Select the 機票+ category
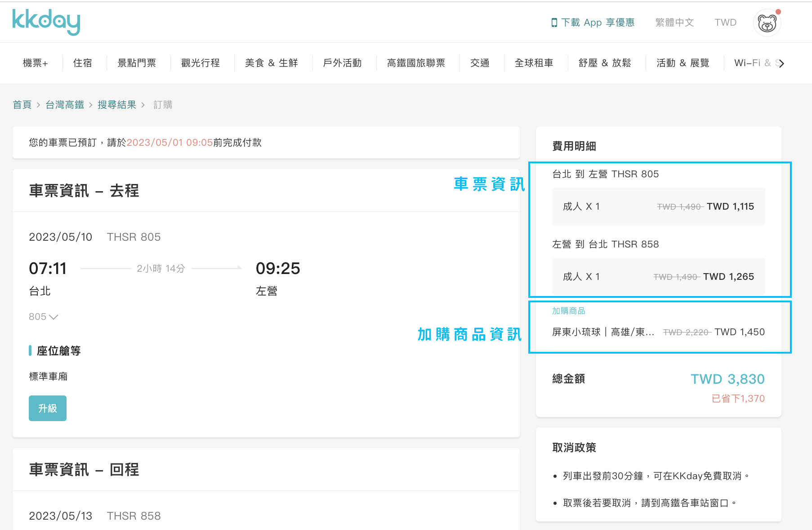Image resolution: width=812 pixels, height=530 pixels. click(35, 63)
